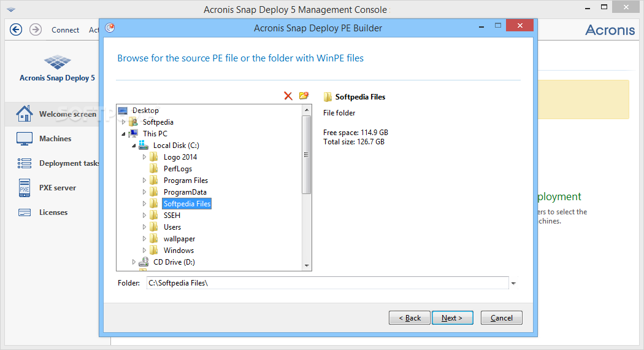Screen dimensions: 644x350
Task: Select the Users folder
Action: pos(172,227)
